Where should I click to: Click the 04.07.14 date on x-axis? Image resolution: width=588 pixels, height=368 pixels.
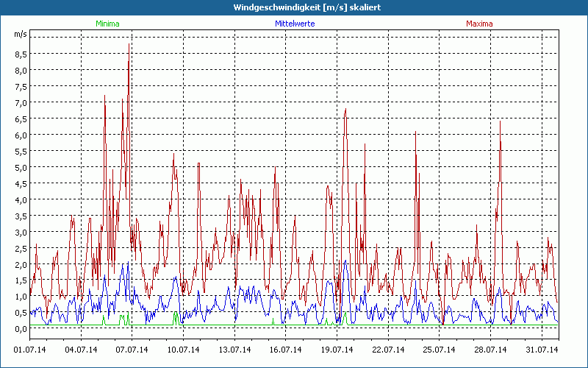82,350
